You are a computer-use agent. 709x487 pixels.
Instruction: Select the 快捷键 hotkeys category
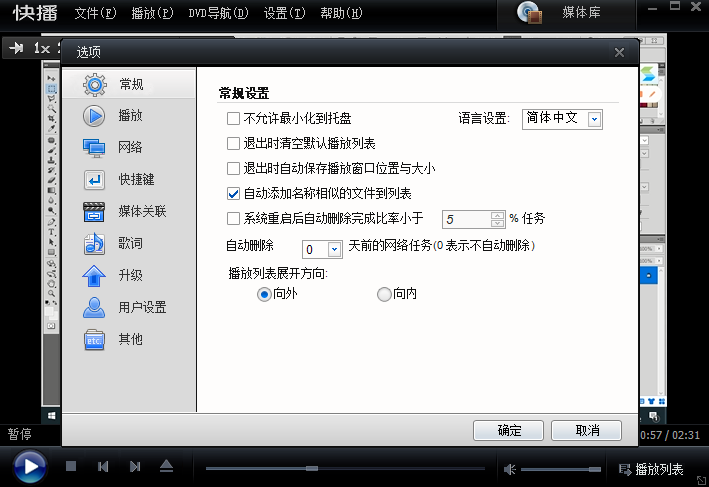pos(135,179)
